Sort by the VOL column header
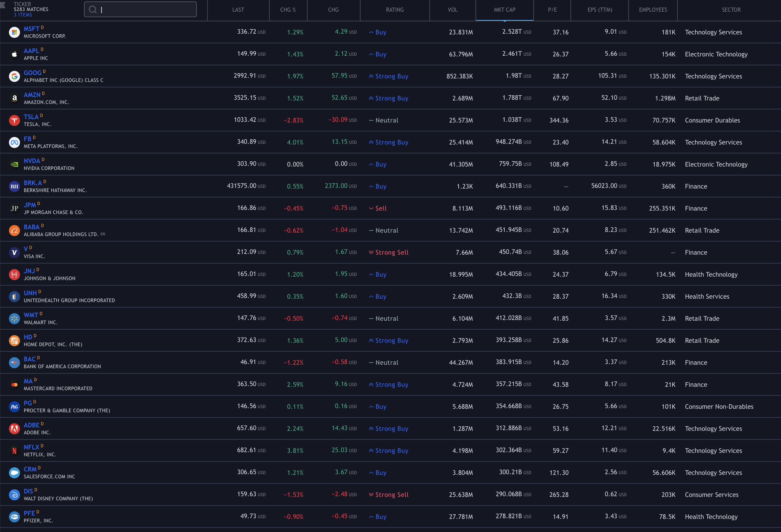This screenshot has height=532, width=781. click(x=452, y=10)
